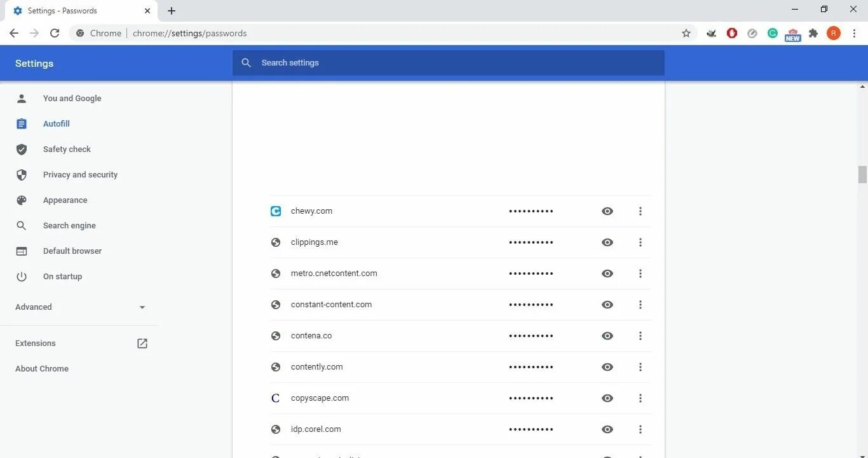Open Privacy and security settings
Screen dimensions: 868x458
pyautogui.click(x=79, y=175)
